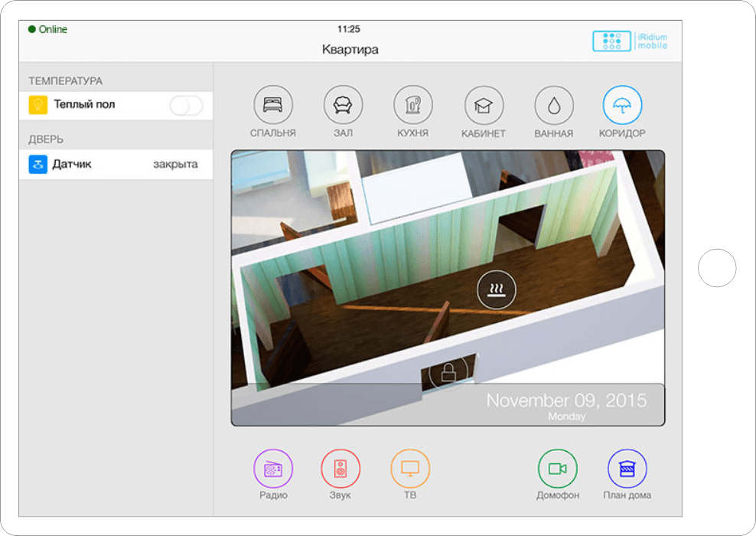Select the Датчик door sensor row
This screenshot has height=536, width=756.
(x=116, y=165)
